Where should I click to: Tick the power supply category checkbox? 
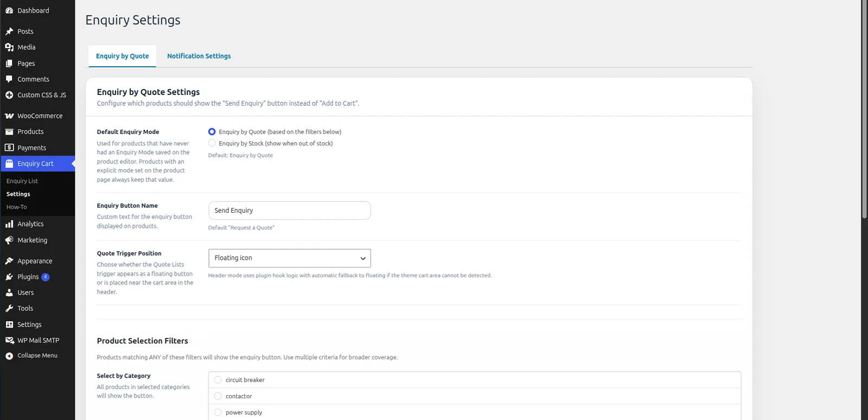(218, 412)
